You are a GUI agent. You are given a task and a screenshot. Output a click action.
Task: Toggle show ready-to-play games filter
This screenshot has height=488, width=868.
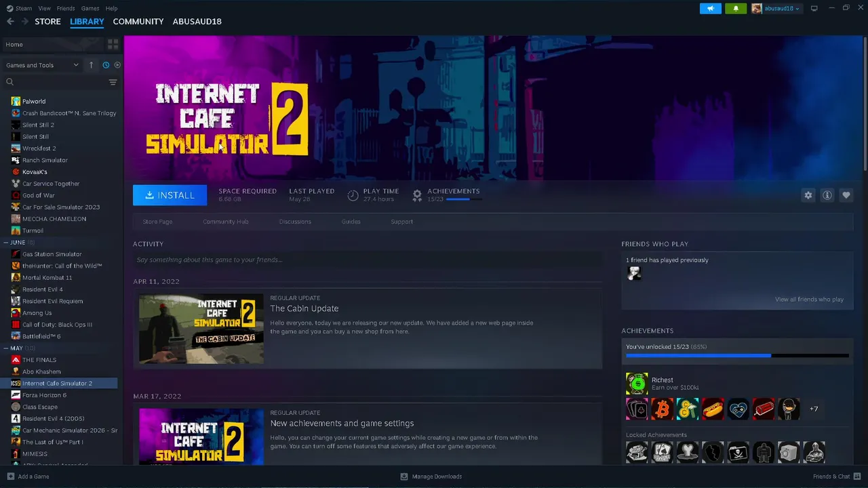click(x=117, y=65)
